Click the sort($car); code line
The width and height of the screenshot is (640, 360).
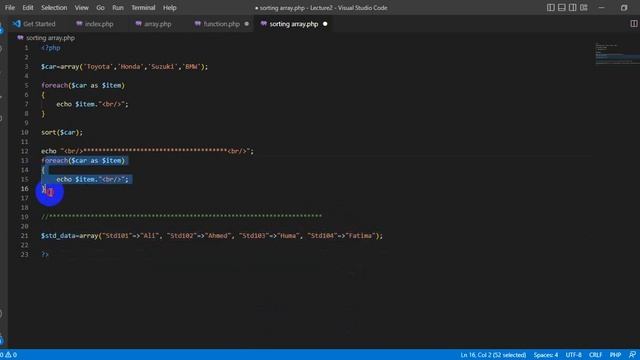click(62, 132)
